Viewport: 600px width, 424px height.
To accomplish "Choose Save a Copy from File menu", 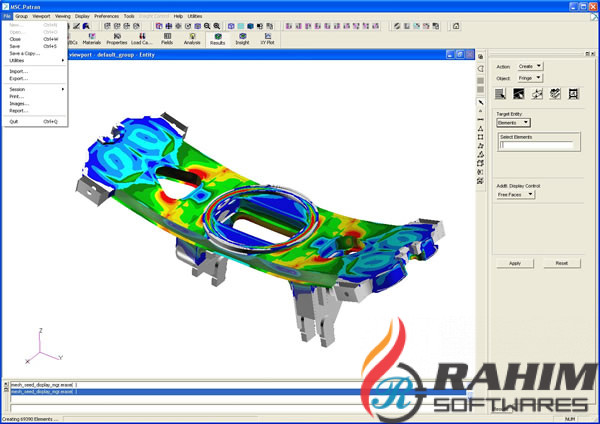I will pos(36,53).
